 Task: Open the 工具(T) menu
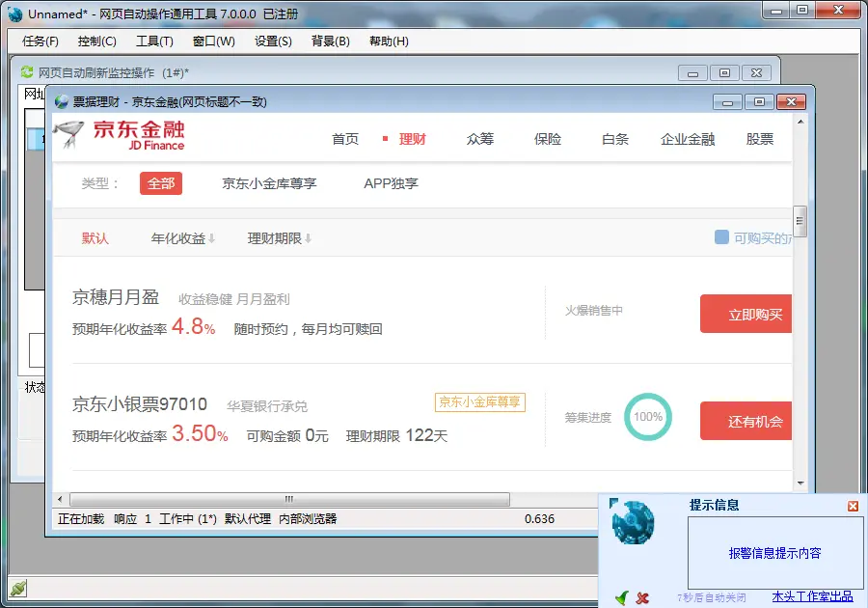pyautogui.click(x=154, y=41)
